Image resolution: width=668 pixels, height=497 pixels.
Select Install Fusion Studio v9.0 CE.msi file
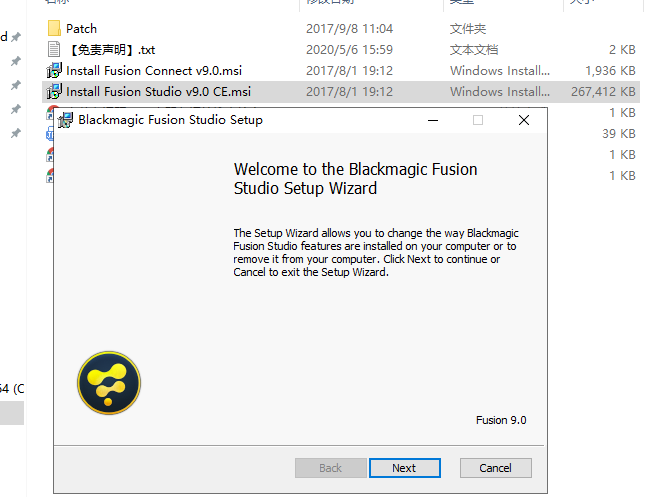click(x=158, y=92)
